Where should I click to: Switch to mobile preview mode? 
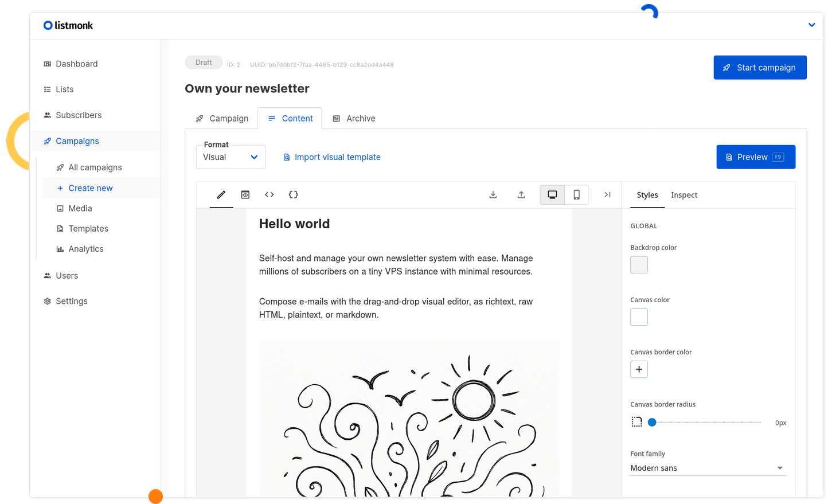(x=577, y=195)
